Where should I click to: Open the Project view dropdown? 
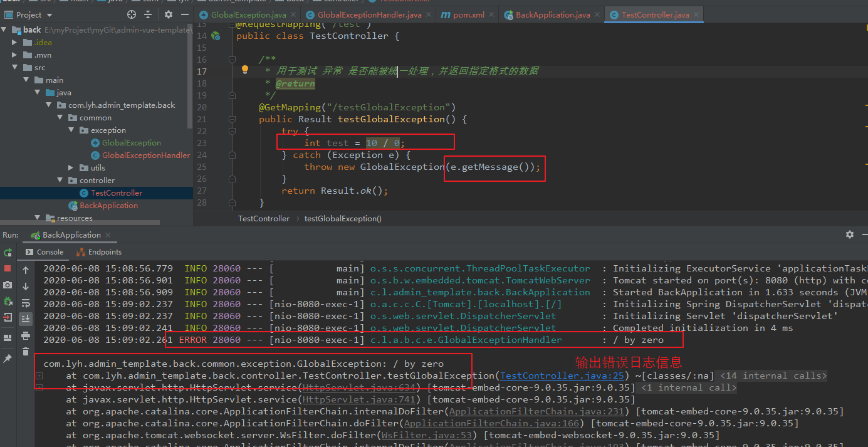pyautogui.click(x=50, y=14)
